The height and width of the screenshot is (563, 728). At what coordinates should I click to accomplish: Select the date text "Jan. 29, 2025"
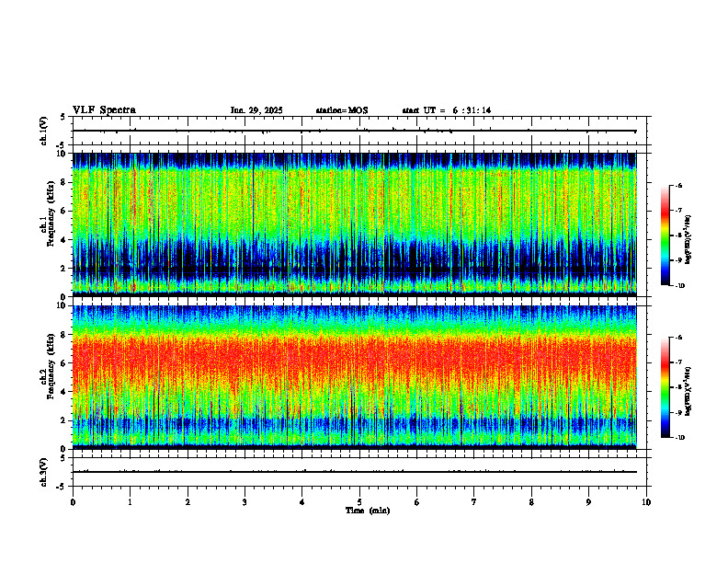pos(256,110)
